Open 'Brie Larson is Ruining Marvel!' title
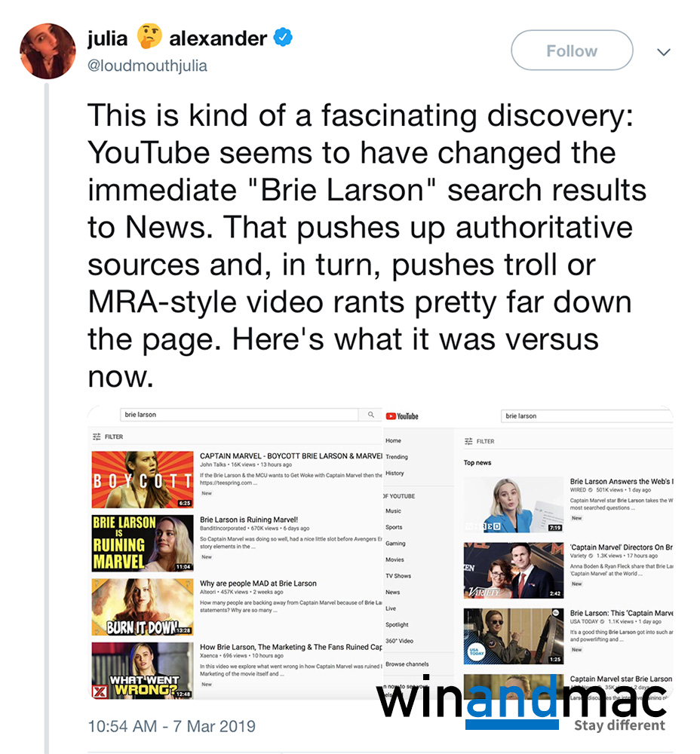 point(249,520)
